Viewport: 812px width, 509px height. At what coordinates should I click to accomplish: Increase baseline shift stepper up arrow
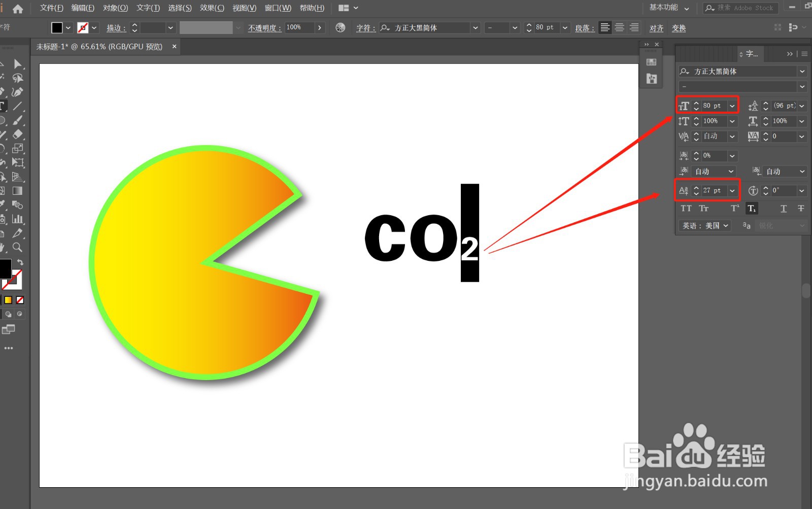(696, 188)
